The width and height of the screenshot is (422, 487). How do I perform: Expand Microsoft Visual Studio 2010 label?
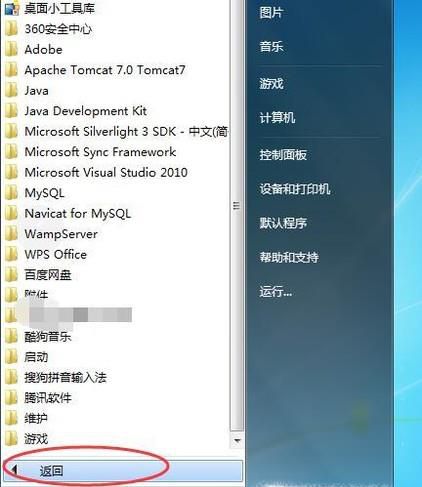[x=106, y=172]
